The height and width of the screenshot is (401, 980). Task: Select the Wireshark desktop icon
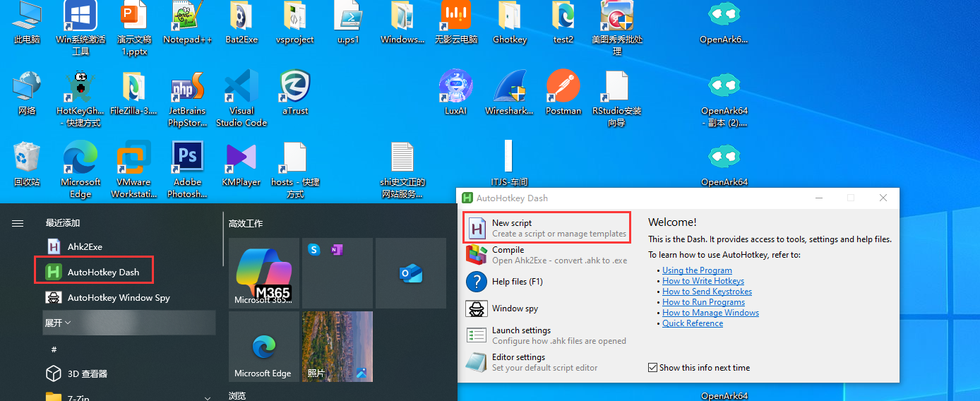point(510,92)
